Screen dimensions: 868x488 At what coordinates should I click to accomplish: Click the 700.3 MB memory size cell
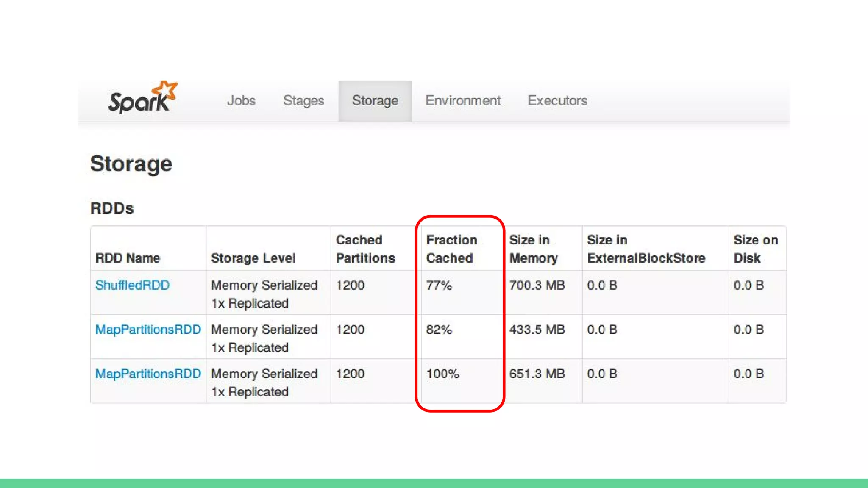coord(537,286)
